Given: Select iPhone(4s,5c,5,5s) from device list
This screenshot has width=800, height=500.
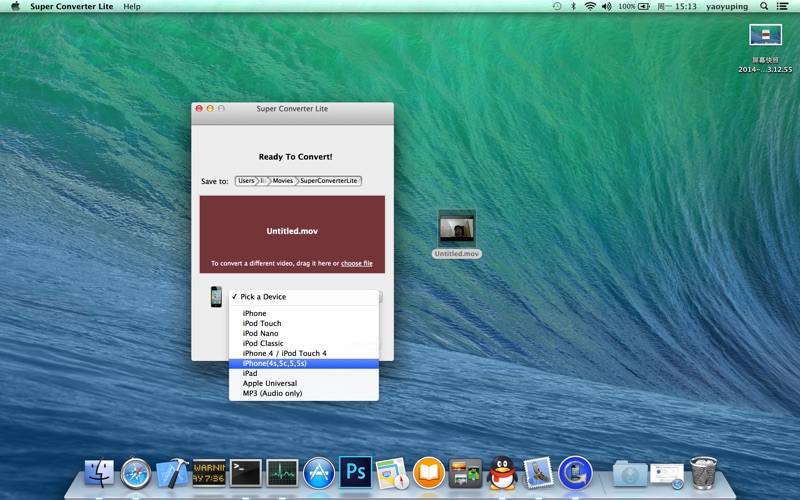Looking at the screenshot, I should pos(304,363).
